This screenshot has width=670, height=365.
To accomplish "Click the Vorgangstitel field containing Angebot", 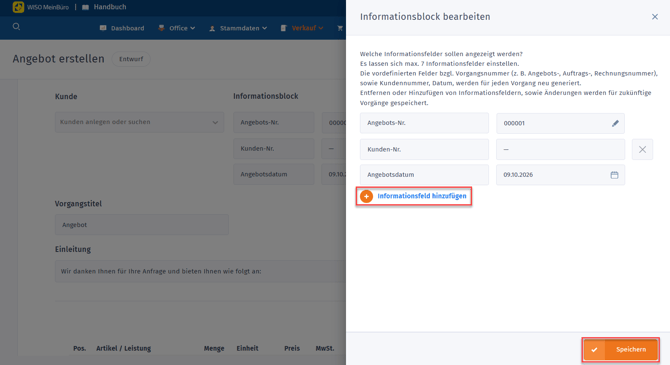I will 142,225.
